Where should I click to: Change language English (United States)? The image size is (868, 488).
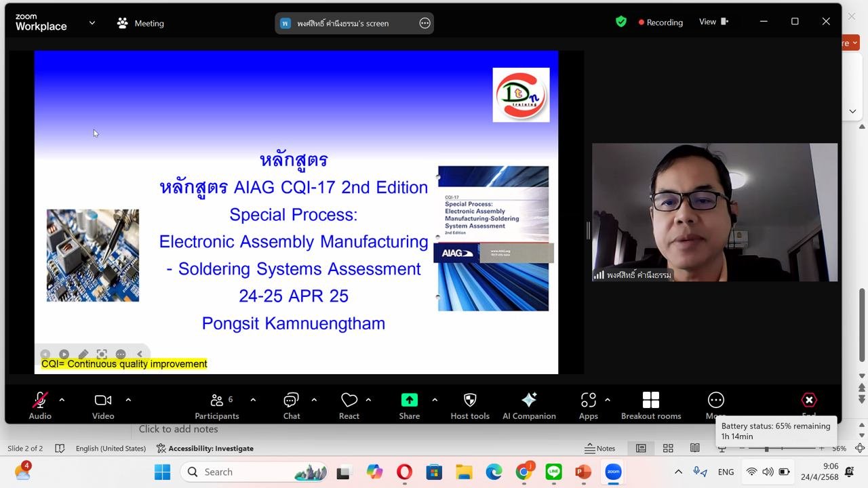[111, 448]
